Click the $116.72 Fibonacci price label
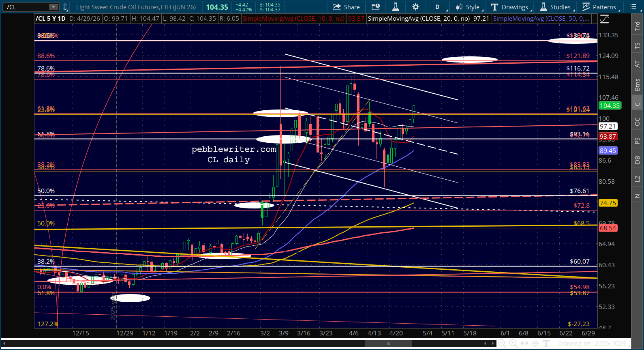 point(578,69)
